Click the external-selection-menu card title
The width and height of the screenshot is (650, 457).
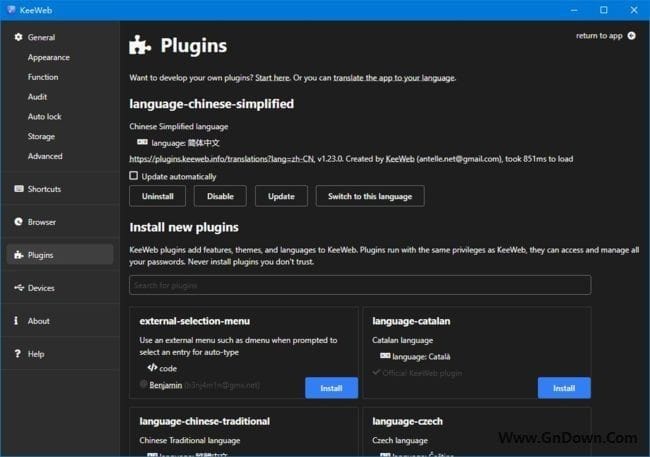coord(194,321)
